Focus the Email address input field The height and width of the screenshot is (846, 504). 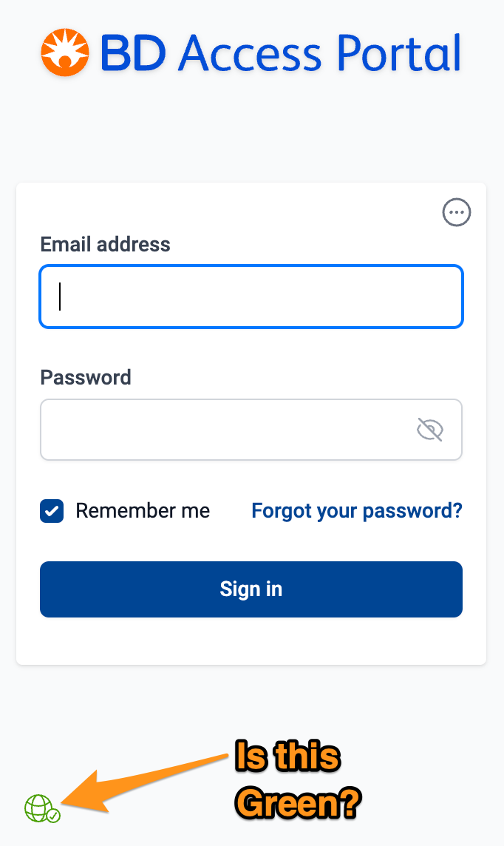click(x=251, y=297)
